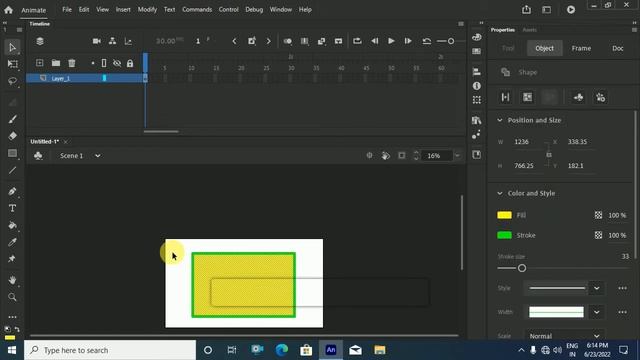640x360 pixels.
Task: Click the Add Camera icon in timeline
Action: (x=96, y=41)
